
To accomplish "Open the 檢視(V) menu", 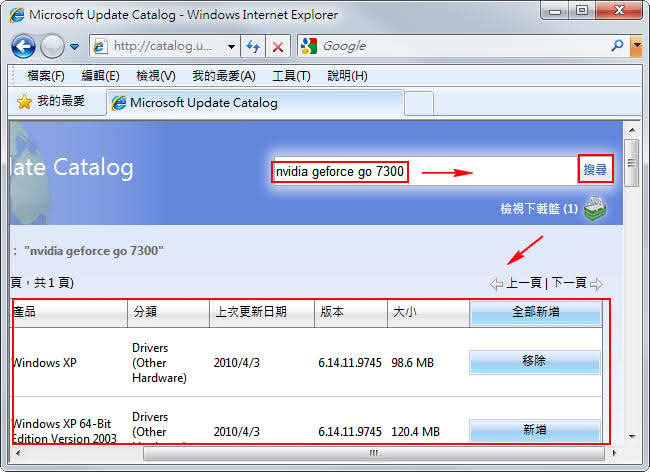I will (x=156, y=76).
